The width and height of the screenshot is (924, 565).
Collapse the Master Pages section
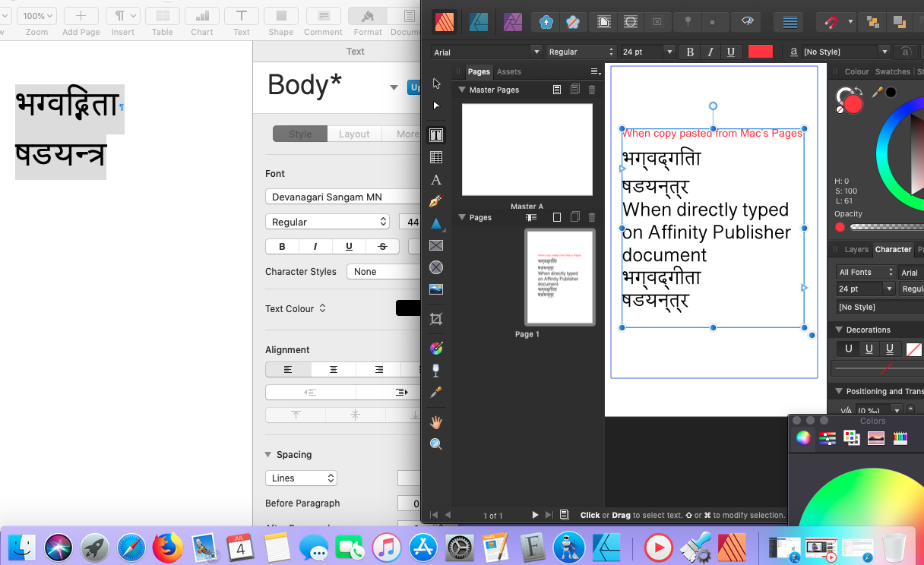click(461, 90)
